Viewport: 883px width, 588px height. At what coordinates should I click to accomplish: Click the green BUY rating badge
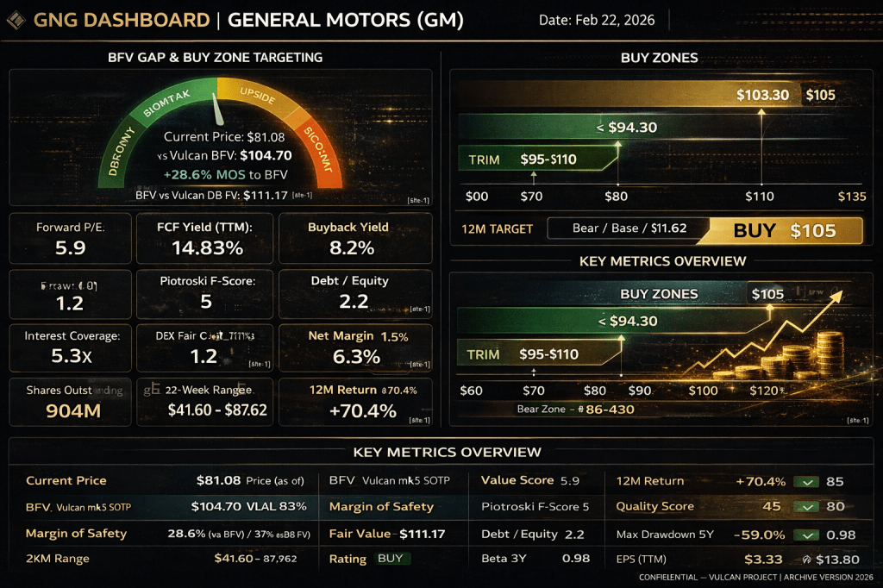(391, 559)
